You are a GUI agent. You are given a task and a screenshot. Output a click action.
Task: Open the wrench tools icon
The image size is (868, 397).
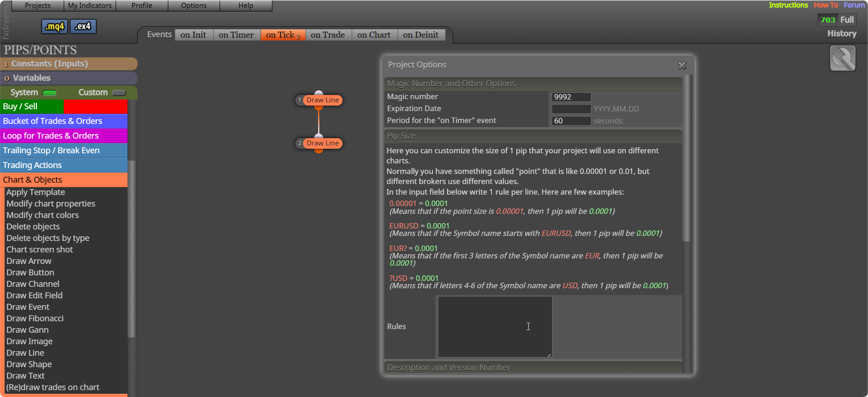[x=842, y=58]
